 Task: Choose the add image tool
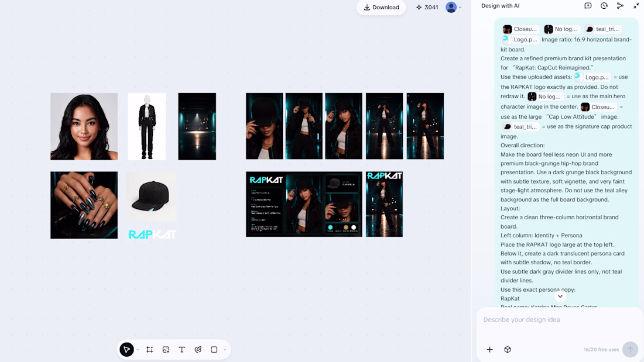pos(166,350)
